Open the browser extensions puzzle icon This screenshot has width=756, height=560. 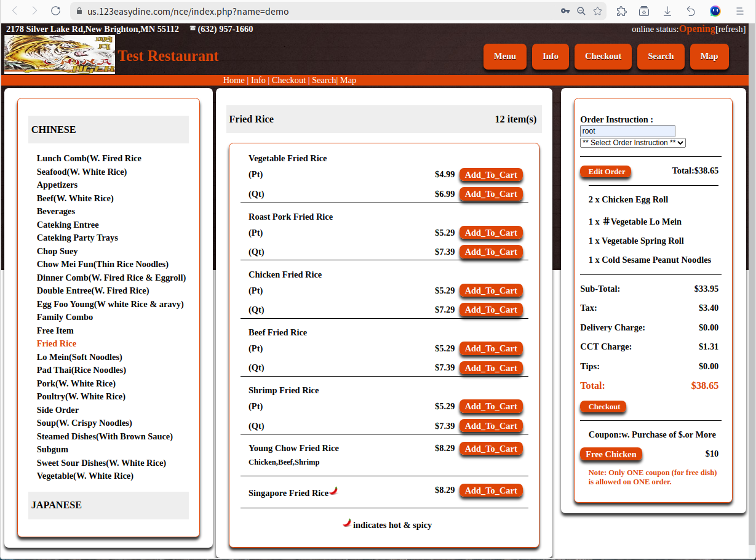621,11
